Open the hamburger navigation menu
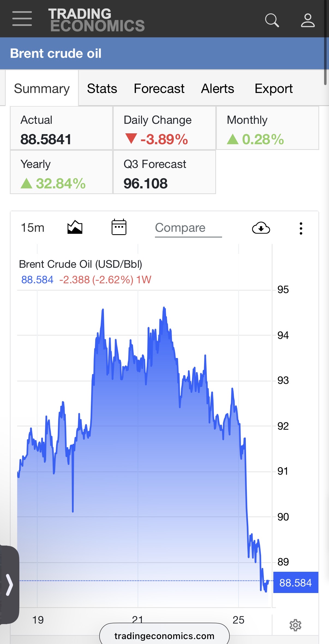Screen dimensions: 329x644 (22, 19)
